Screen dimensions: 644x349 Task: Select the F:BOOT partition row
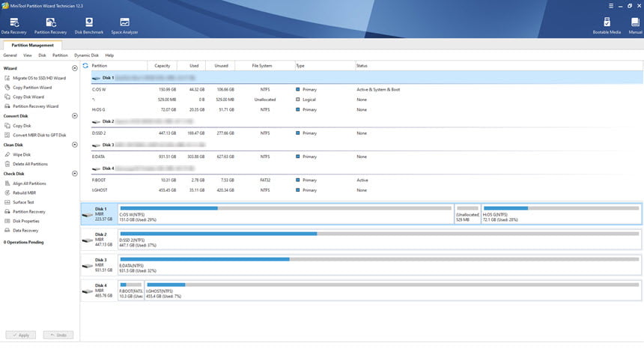367,180
